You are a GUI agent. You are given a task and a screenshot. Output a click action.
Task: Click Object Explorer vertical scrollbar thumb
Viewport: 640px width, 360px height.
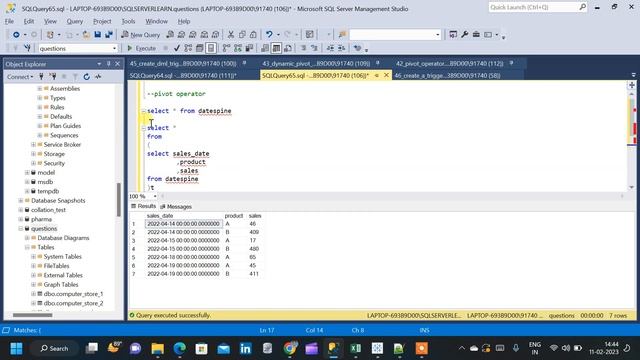coord(119,200)
